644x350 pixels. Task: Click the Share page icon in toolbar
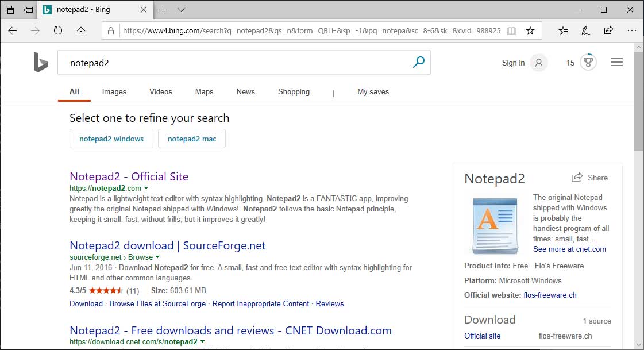[609, 30]
